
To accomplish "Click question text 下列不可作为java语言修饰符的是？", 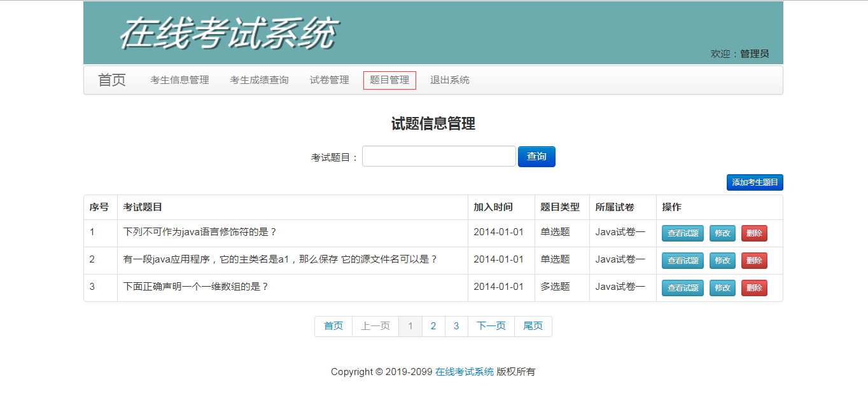I will pyautogui.click(x=200, y=232).
